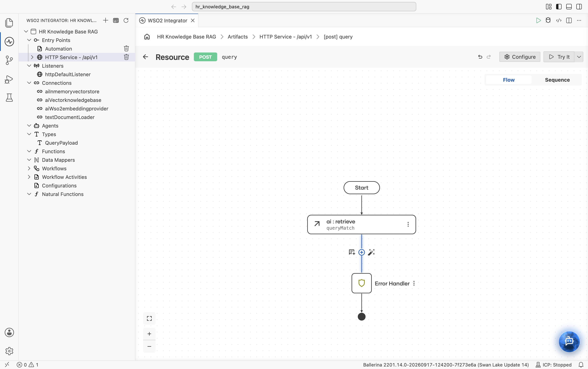Run the integration with play icon
This screenshot has height=369, width=588.
538,20
